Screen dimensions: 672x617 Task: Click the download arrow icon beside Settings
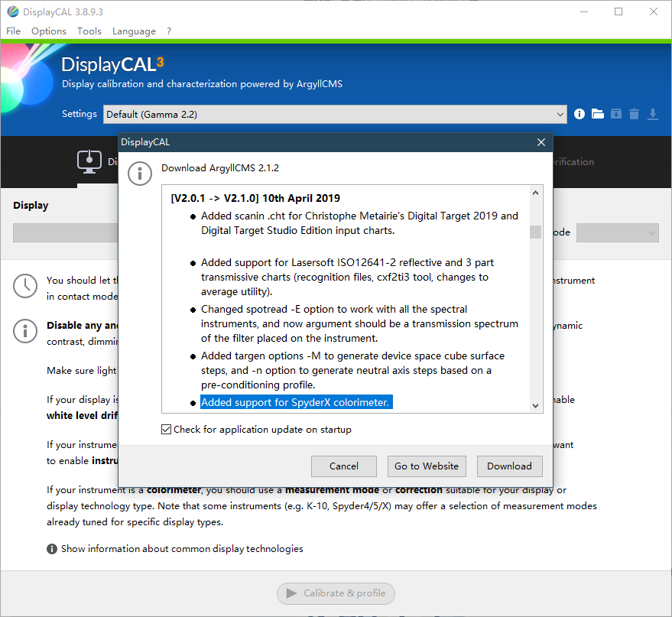[x=653, y=114]
